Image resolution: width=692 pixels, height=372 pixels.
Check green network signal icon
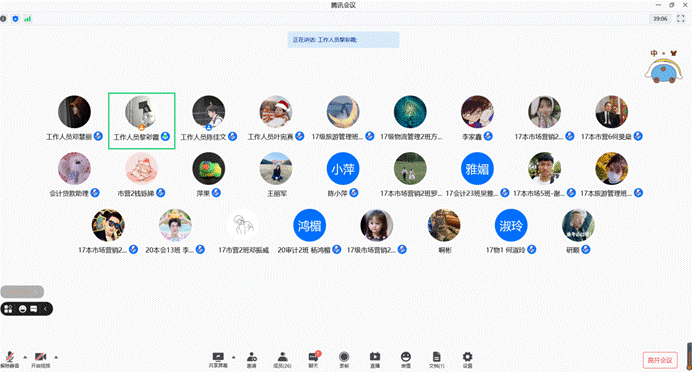click(x=27, y=19)
